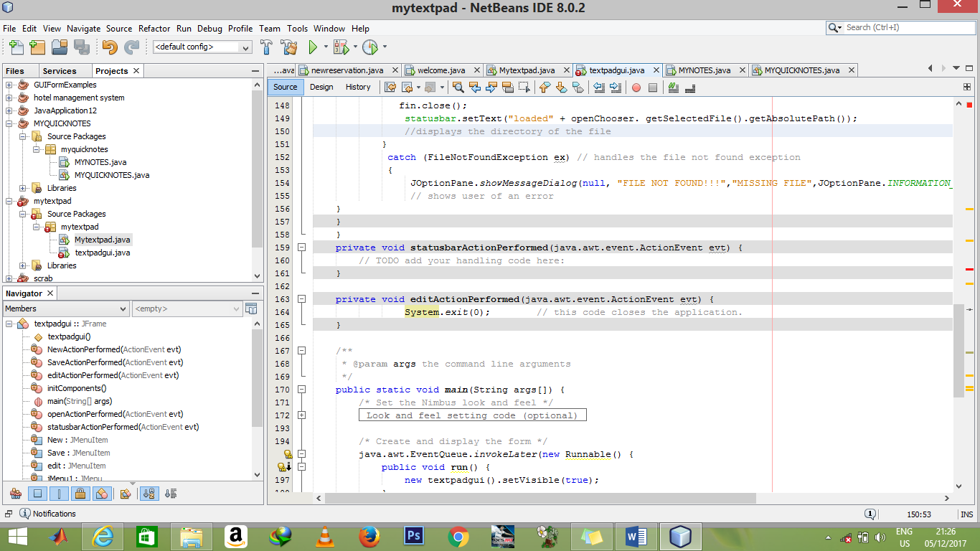Open Firefox from the taskbar
Viewport: 980px width, 551px height.
coord(370,536)
